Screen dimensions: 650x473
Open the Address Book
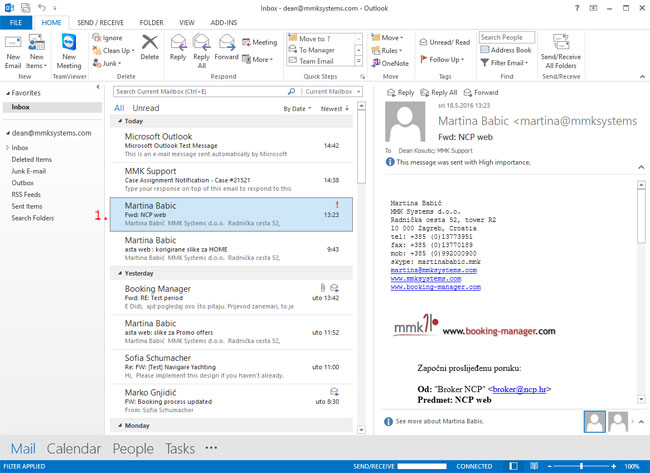pyautogui.click(x=505, y=50)
